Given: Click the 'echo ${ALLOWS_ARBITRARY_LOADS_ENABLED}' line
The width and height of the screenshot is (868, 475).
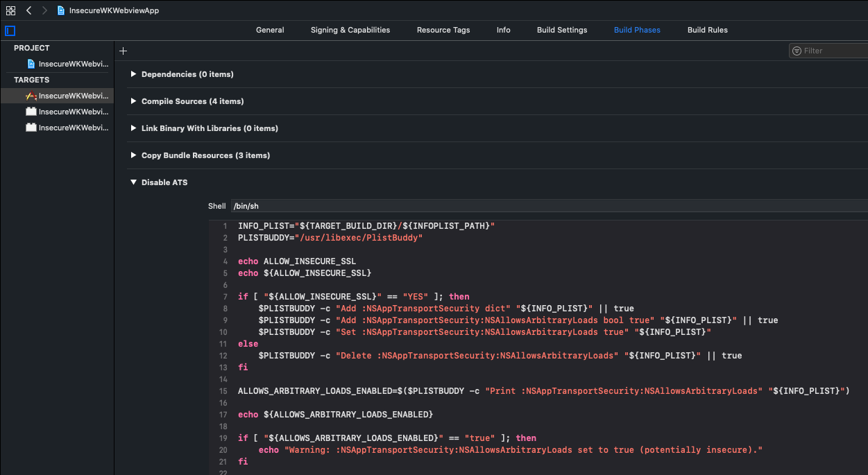Looking at the screenshot, I should coord(335,415).
